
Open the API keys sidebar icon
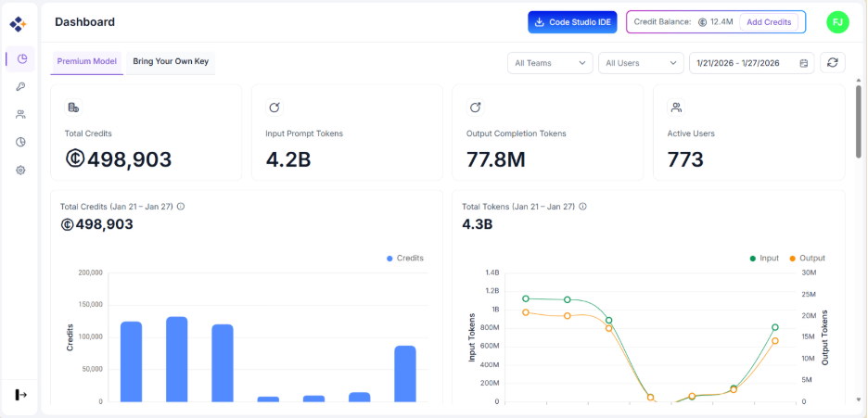tap(21, 87)
